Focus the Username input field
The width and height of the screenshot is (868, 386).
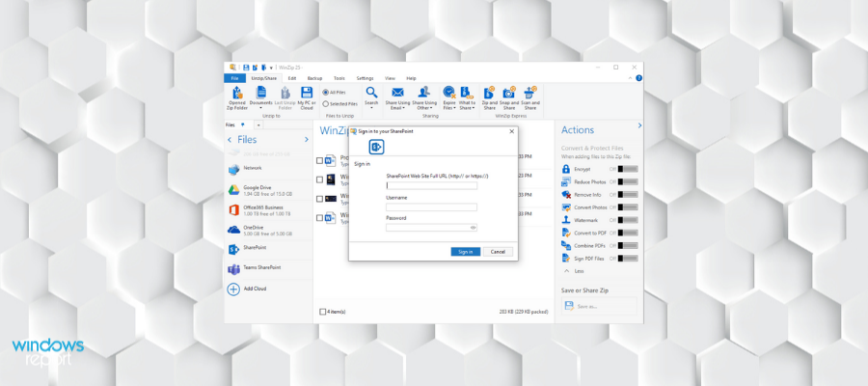click(432, 207)
